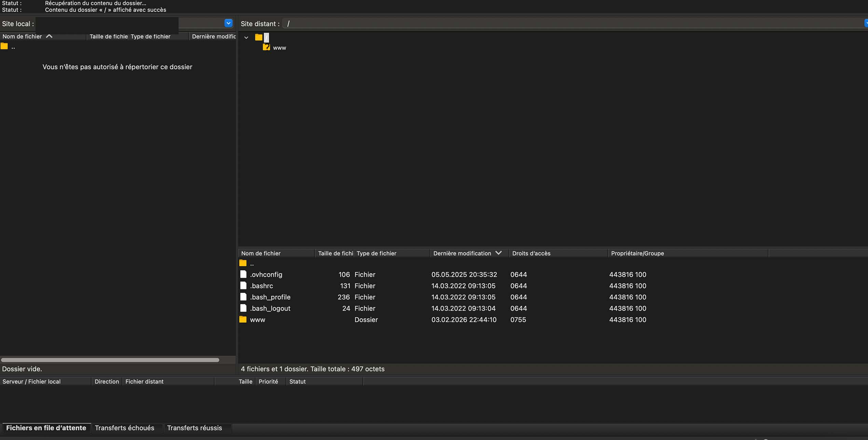Switch to the Transferts échoués tab
Viewport: 868px width, 440px height.
coord(125,428)
